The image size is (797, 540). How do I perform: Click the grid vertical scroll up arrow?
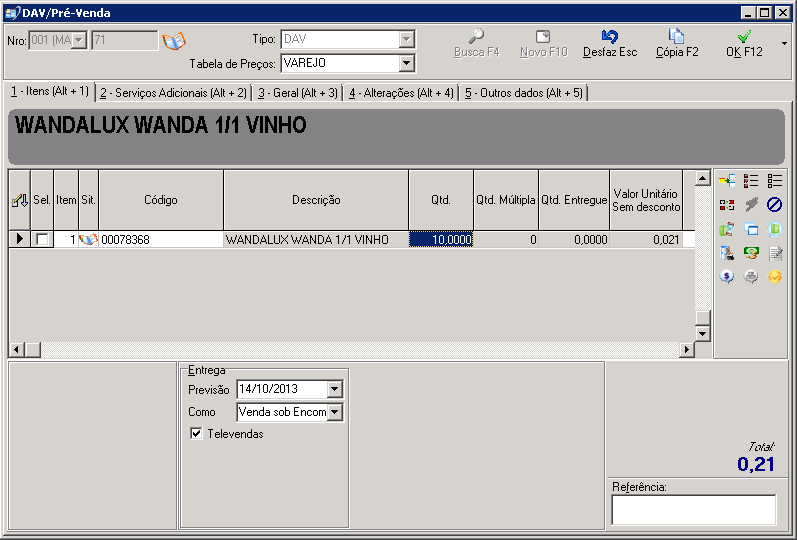pyautogui.click(x=702, y=178)
